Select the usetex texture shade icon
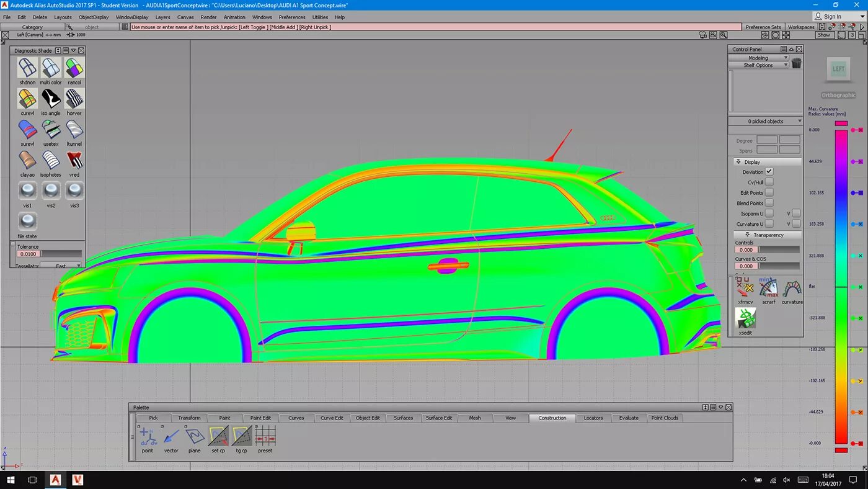This screenshot has width=868, height=489. [51, 129]
